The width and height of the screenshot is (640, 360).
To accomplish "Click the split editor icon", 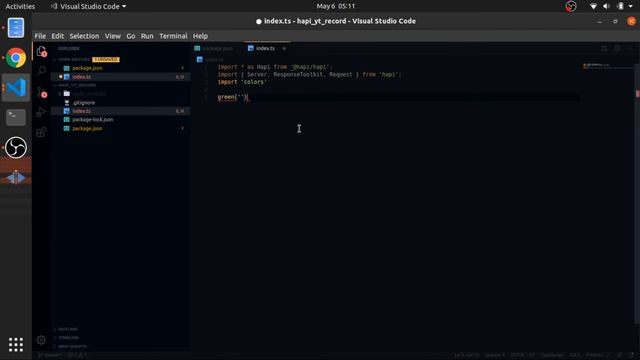I will pos(618,49).
